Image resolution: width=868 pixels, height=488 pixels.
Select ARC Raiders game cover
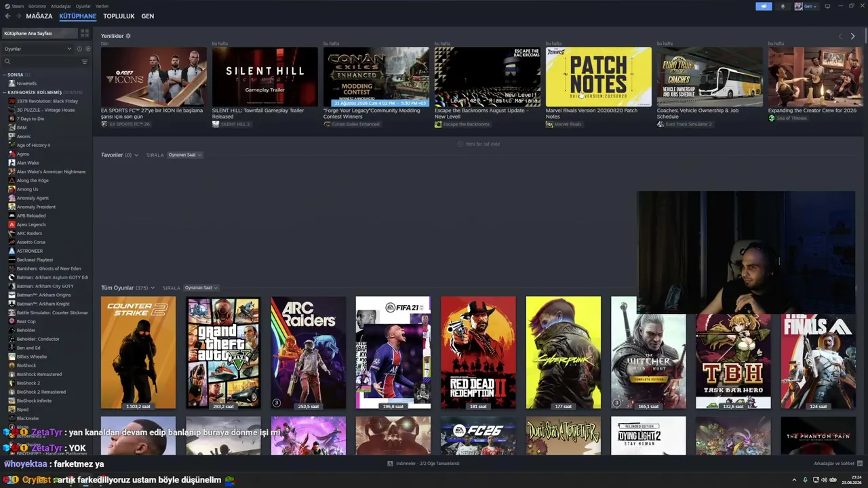pos(309,352)
